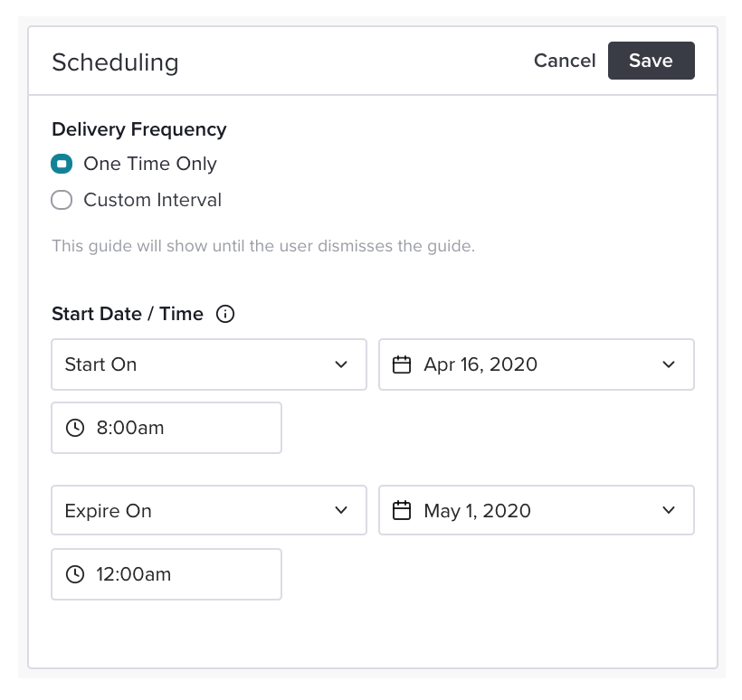Click the Apr 16, 2020 date text
Viewport: 742px width, 700px height.
point(480,364)
